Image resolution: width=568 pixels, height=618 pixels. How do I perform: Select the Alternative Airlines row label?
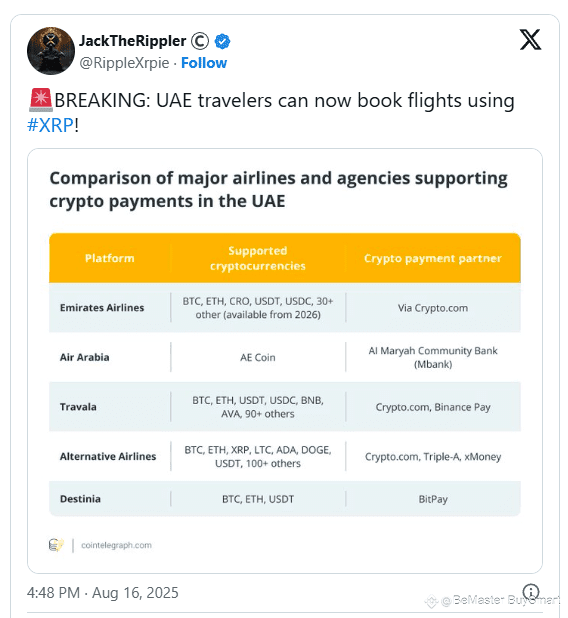click(108, 456)
